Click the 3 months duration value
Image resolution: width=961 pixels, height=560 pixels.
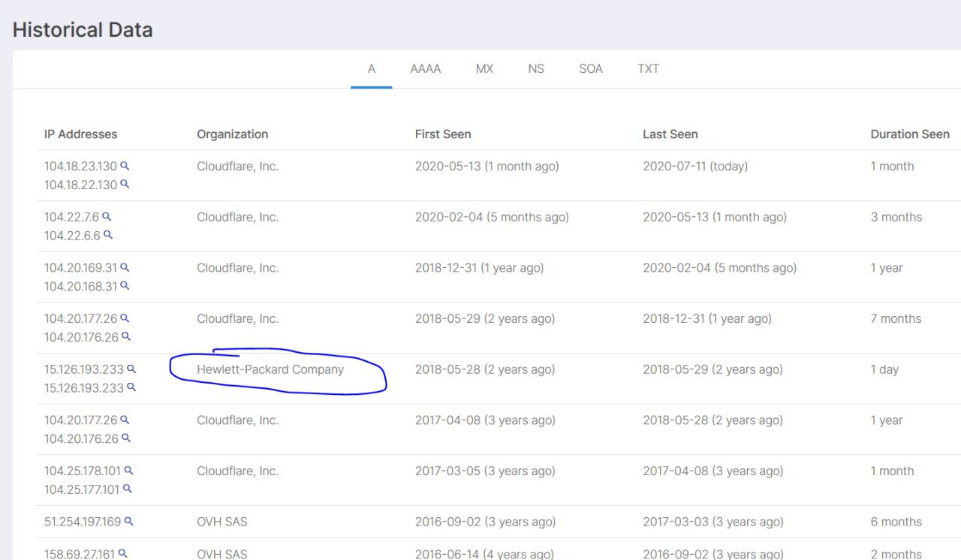896,217
